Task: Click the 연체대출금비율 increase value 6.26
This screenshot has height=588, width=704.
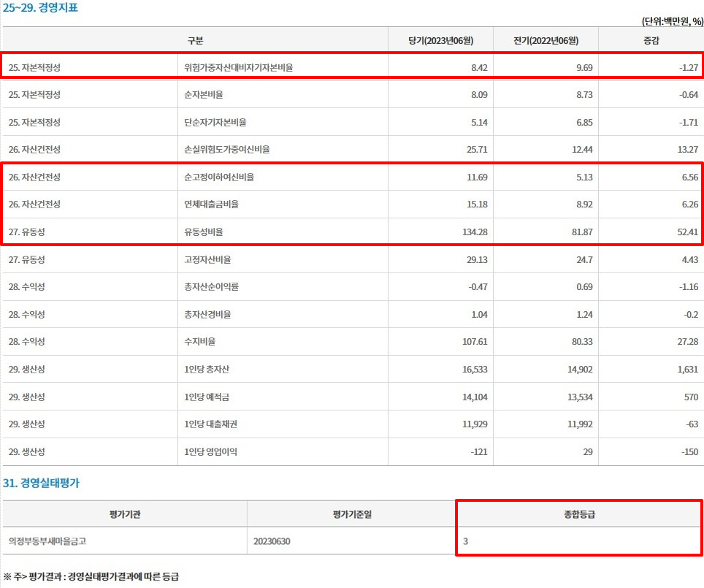Action: pos(691,205)
